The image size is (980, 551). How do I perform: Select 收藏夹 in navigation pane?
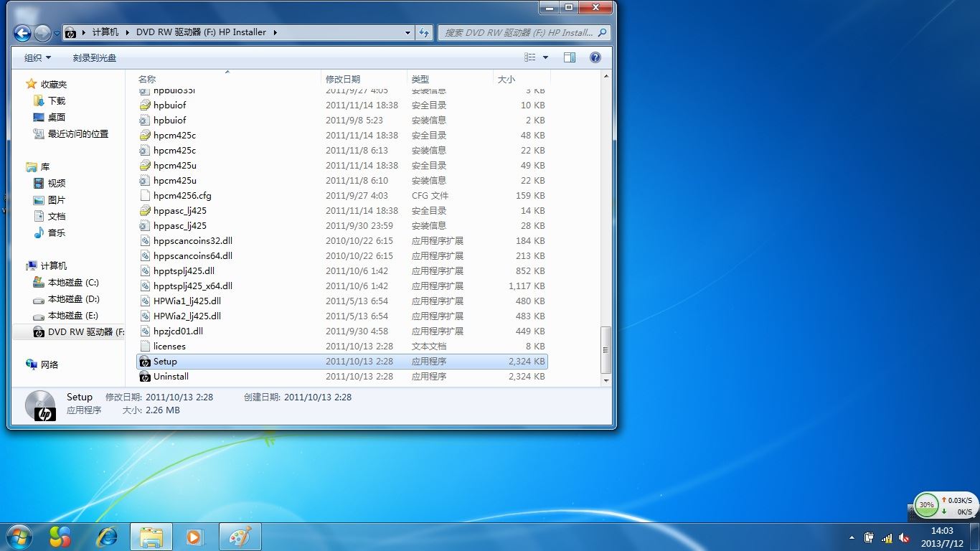coord(54,84)
